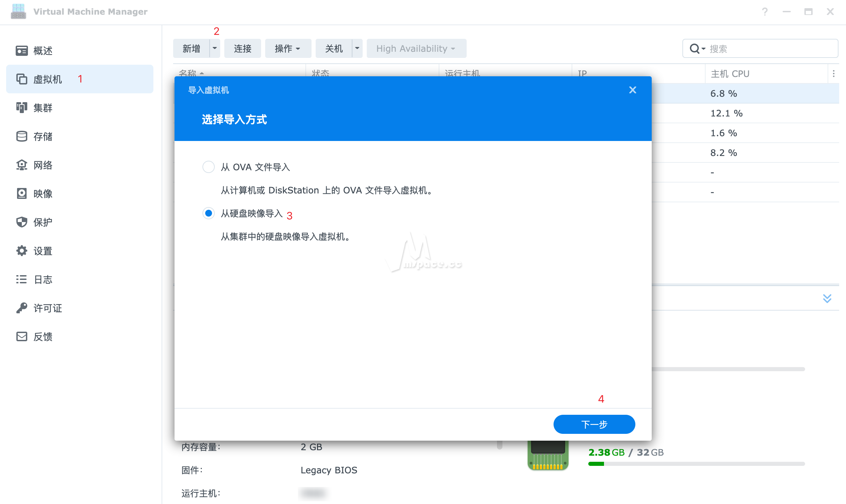
Task: Expand the 新增 button dropdown arrow
Action: point(214,48)
